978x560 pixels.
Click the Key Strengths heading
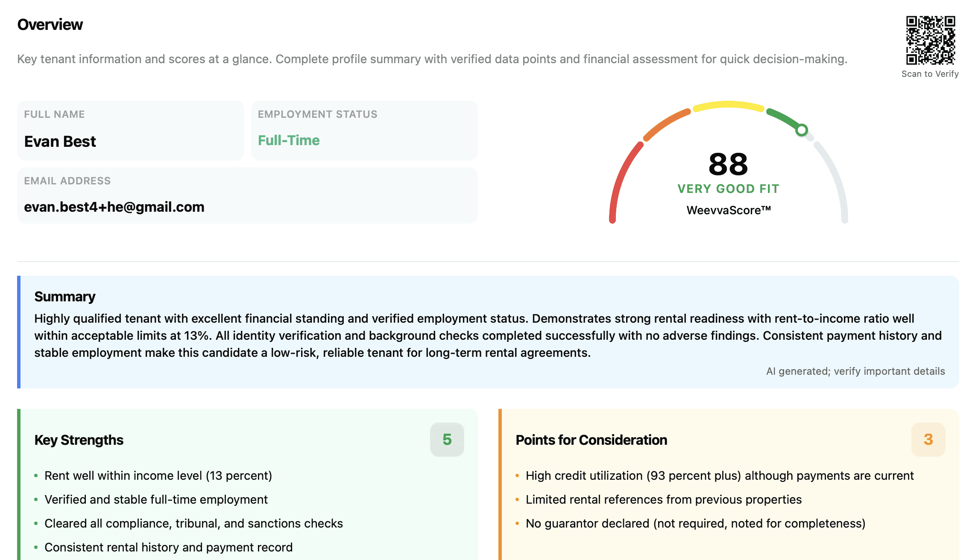79,440
